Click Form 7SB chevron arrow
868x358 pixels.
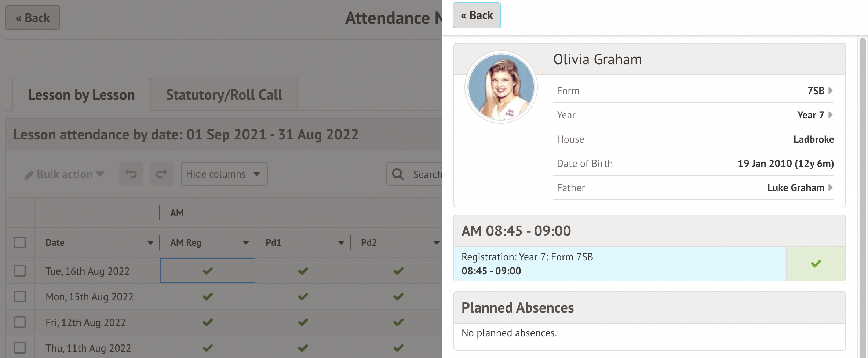[x=831, y=91]
